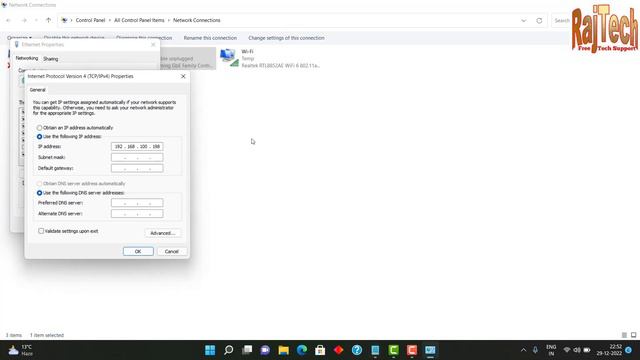Open the green Camtasia taskbar icon
The width and height of the screenshot is (640, 360).
tap(393, 350)
